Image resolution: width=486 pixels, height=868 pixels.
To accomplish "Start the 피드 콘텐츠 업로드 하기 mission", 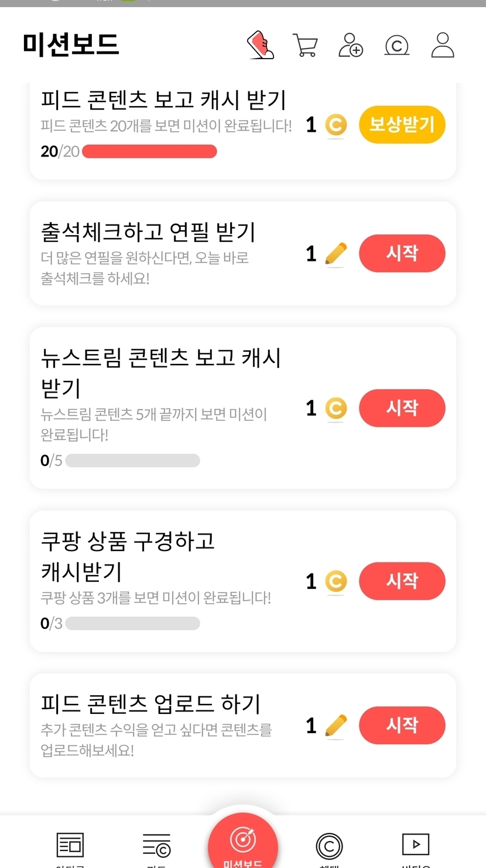I will (402, 725).
